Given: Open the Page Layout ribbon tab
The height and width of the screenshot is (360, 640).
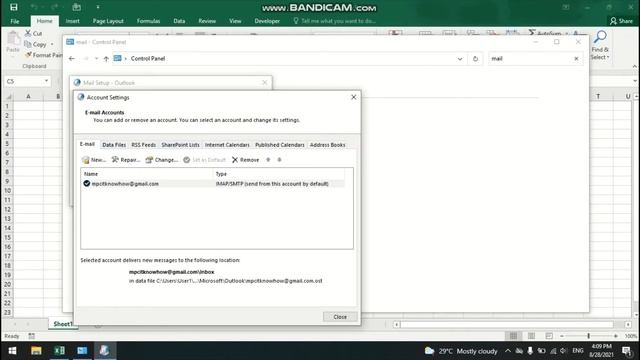Looking at the screenshot, I should coord(108,21).
